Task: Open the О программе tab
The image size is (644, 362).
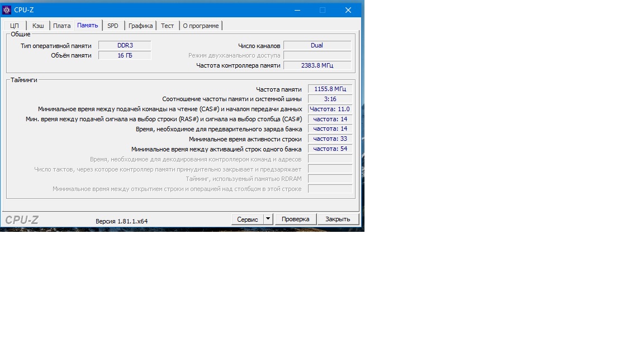Action: (x=201, y=26)
